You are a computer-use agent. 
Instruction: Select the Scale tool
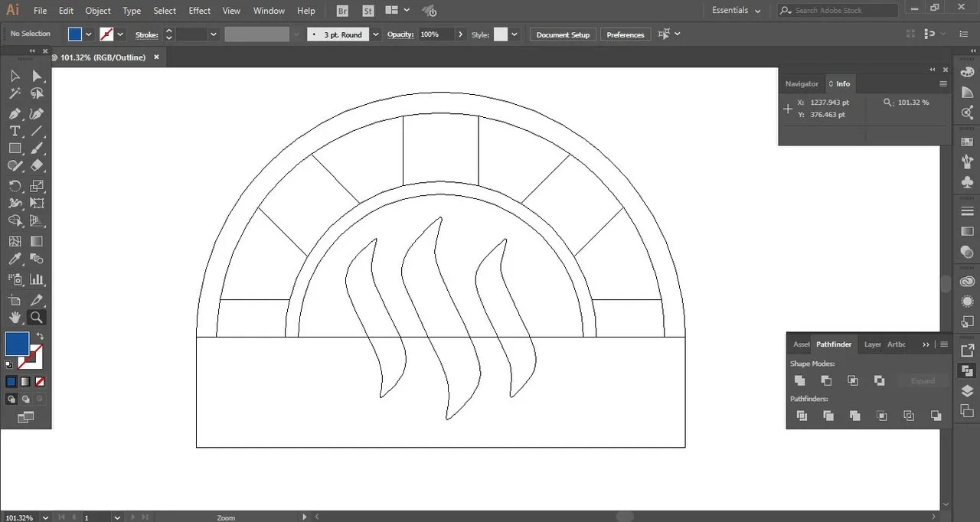coord(37,186)
